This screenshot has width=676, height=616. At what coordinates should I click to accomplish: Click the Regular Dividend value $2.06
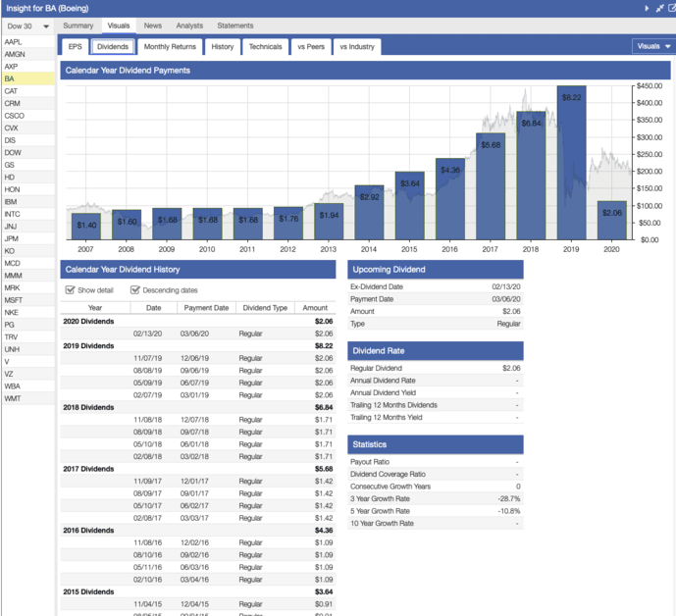tap(511, 368)
